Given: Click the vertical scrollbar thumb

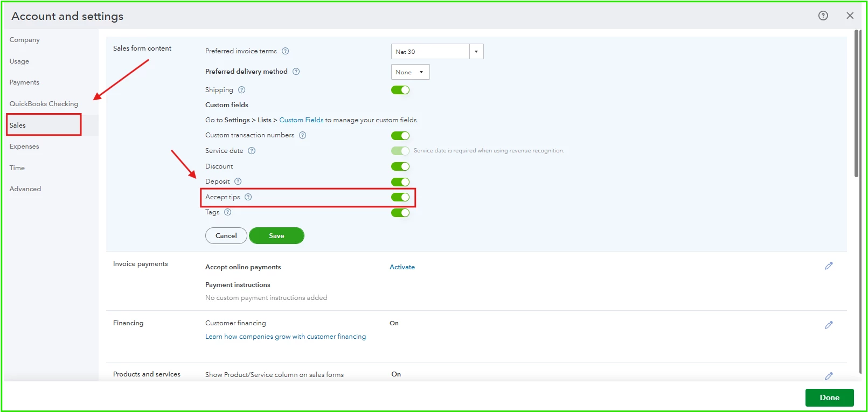Looking at the screenshot, I should click(x=857, y=103).
